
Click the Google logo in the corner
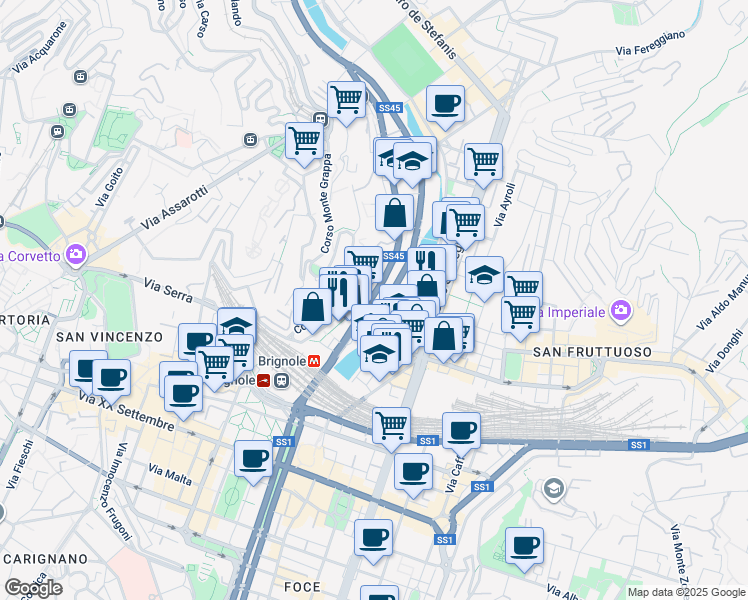click(32, 588)
